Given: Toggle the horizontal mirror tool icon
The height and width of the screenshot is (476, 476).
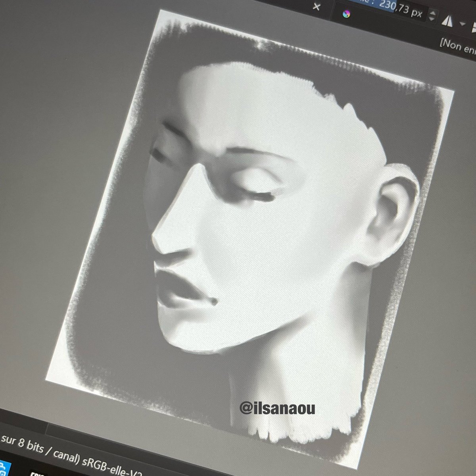Looking at the screenshot, I should click(x=447, y=21).
